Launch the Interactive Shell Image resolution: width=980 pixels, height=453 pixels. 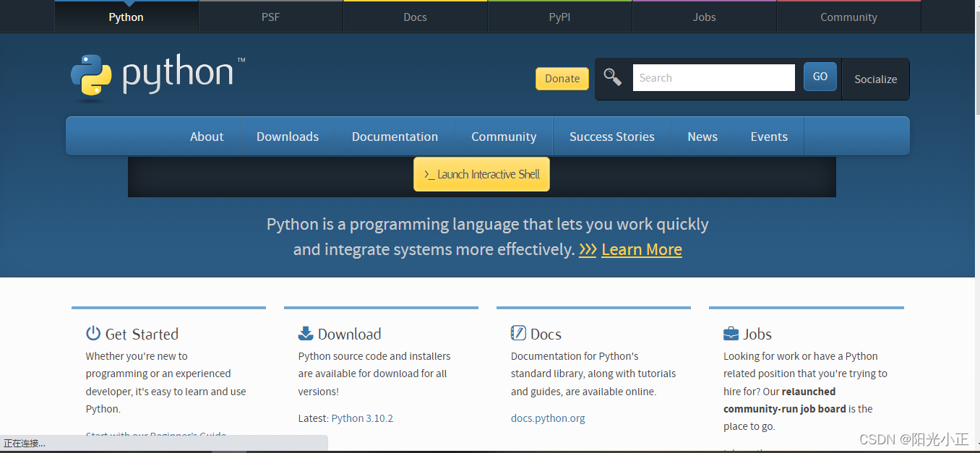coord(481,174)
